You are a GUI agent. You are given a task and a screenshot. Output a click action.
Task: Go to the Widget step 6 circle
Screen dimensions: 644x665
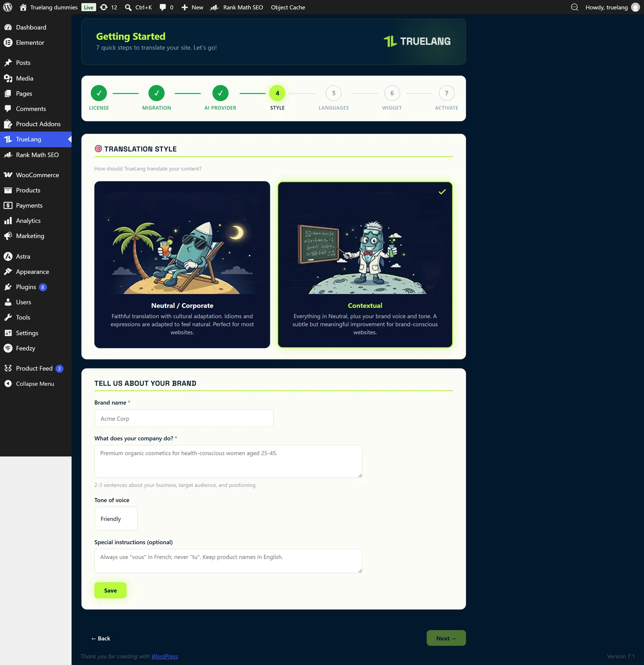pyautogui.click(x=392, y=93)
